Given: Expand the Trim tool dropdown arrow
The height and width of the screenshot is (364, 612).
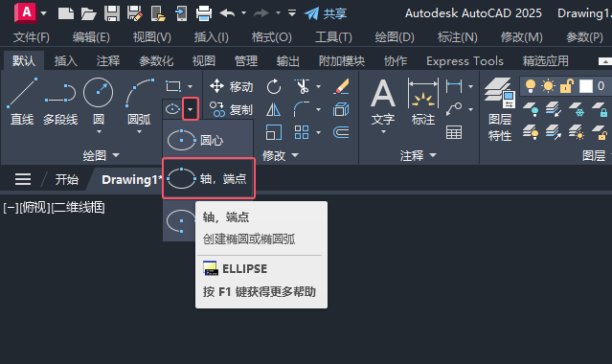Looking at the screenshot, I should (319, 86).
